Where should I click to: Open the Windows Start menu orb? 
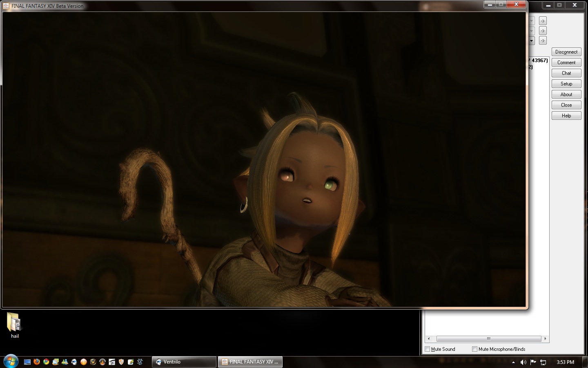click(x=11, y=361)
